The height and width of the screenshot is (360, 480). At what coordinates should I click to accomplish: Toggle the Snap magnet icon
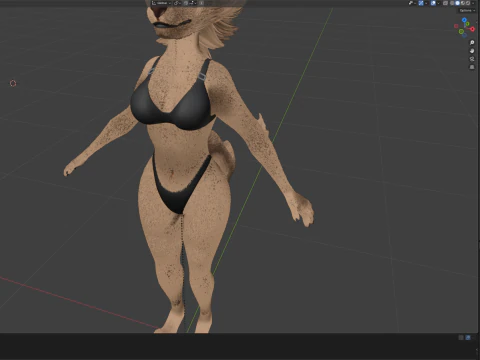pos(186,3)
